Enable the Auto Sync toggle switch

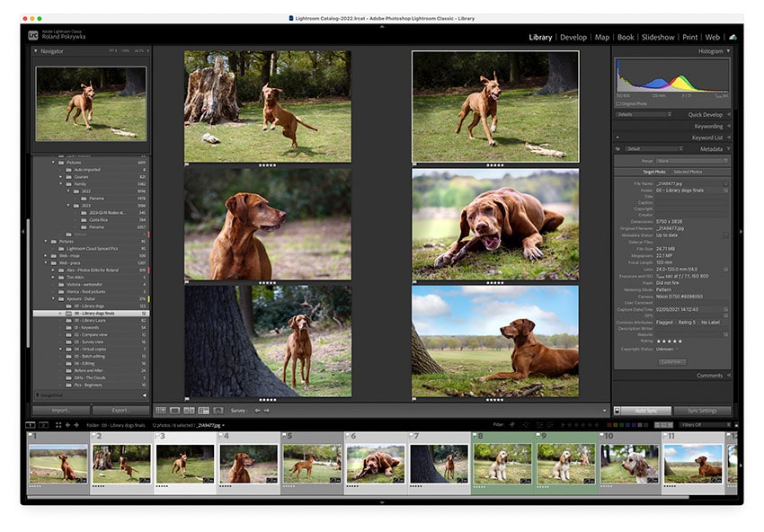[617, 412]
